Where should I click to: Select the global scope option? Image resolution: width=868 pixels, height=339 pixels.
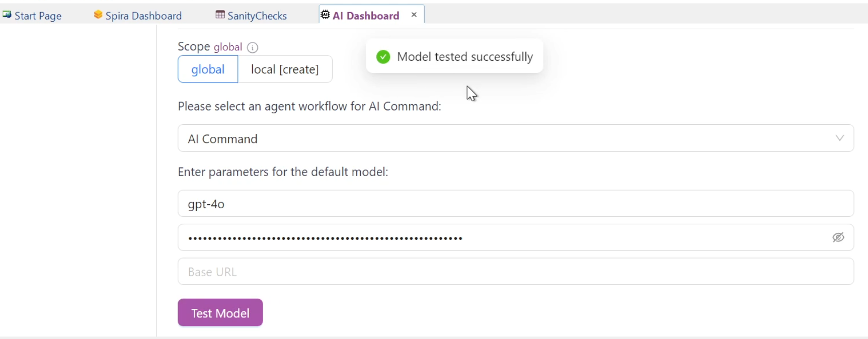pyautogui.click(x=208, y=69)
